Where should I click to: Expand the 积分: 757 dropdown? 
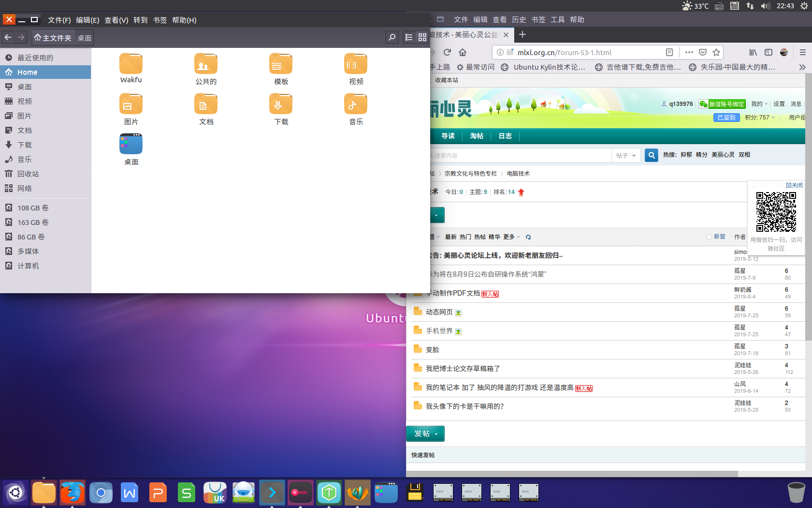(x=760, y=118)
